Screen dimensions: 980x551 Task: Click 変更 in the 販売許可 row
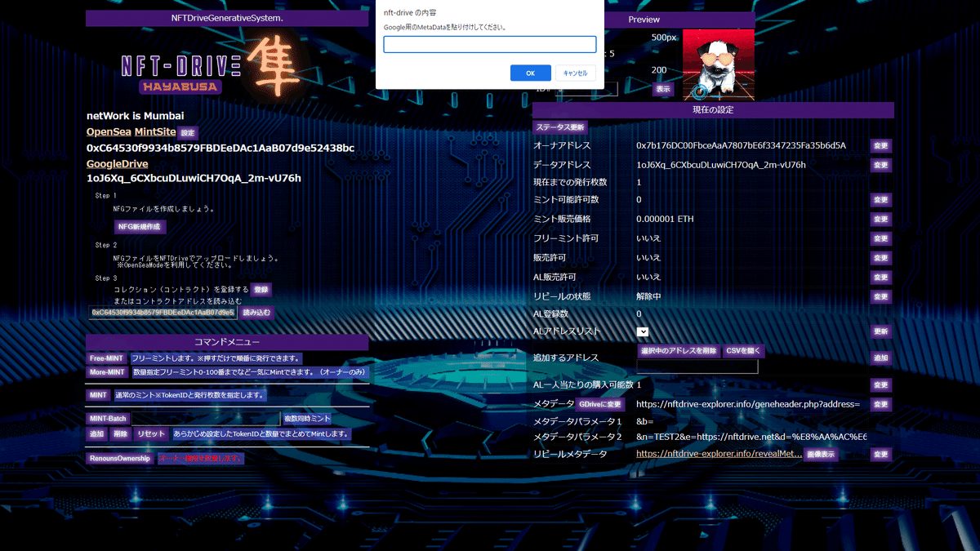tap(880, 258)
